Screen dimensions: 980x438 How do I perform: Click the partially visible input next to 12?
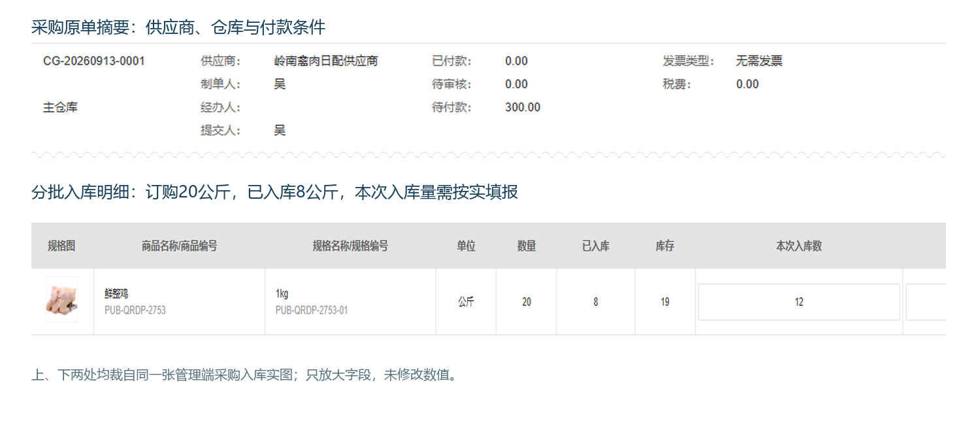click(x=926, y=302)
